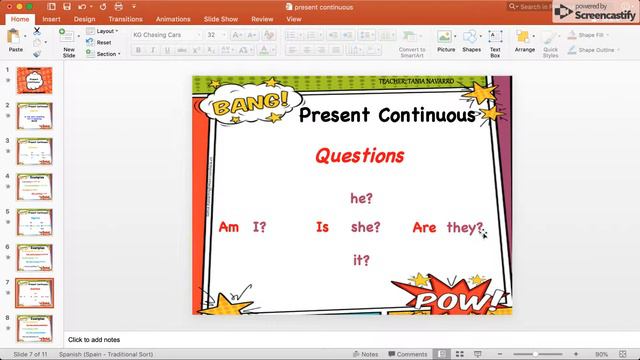The width and height of the screenshot is (640, 360).
Task: Select slide 8 thumbnail
Action: (34, 328)
